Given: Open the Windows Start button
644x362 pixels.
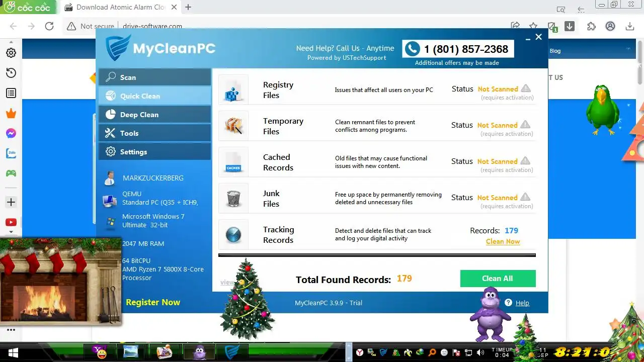Looking at the screenshot, I should point(13,352).
